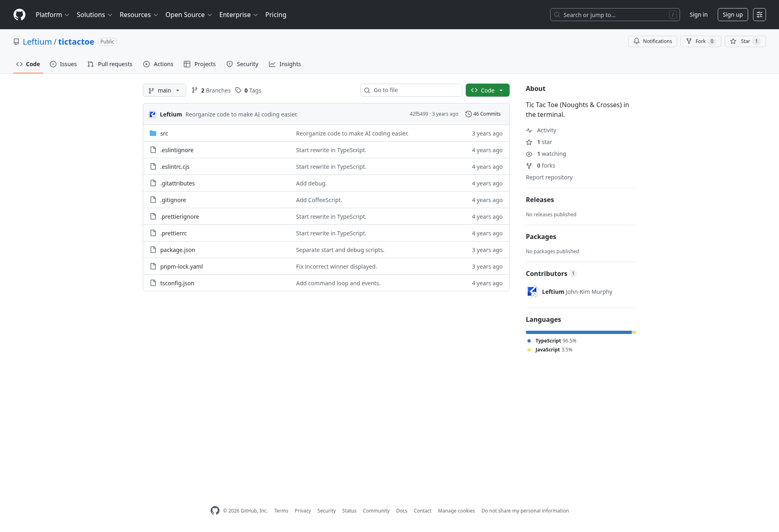Open the 42f5499 commit hash link
This screenshot has width=779, height=532.
(x=419, y=114)
